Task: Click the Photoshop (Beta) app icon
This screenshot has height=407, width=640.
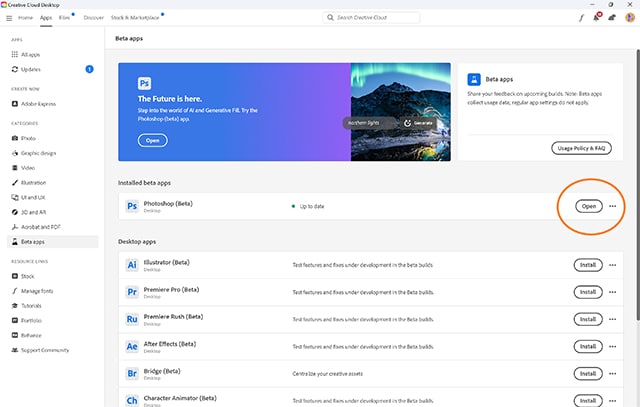Action: point(131,206)
